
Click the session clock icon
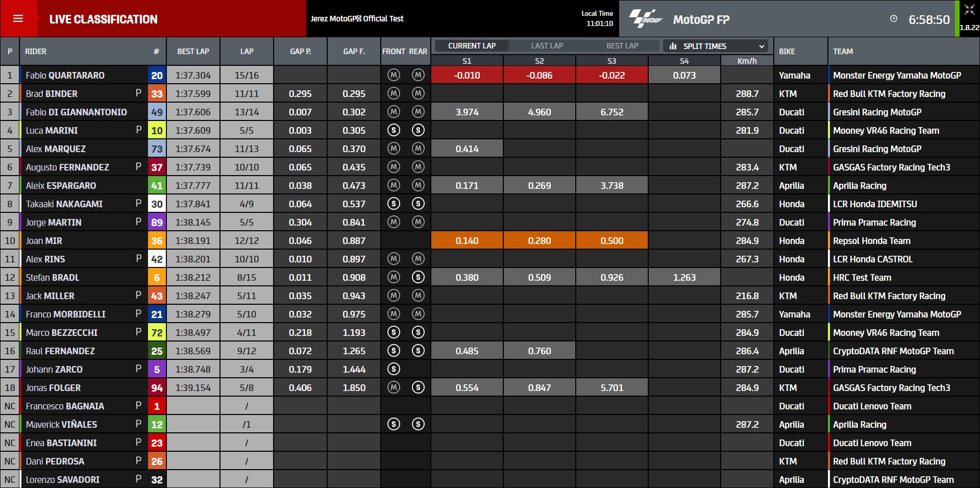pos(894,19)
